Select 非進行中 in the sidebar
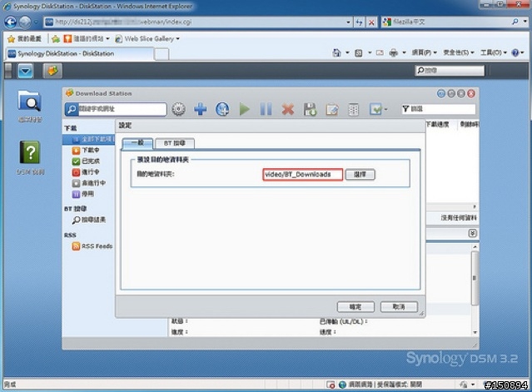The width and height of the screenshot is (532, 392). pos(89,183)
